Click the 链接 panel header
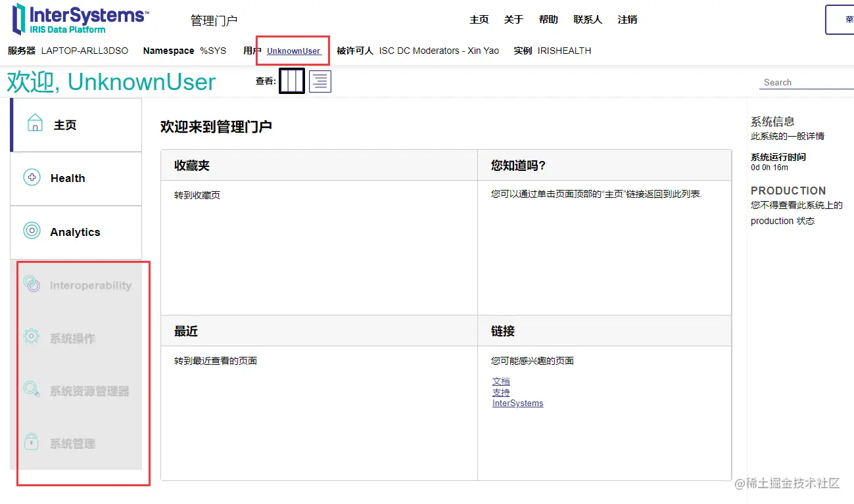The width and height of the screenshot is (854, 504). (x=605, y=331)
